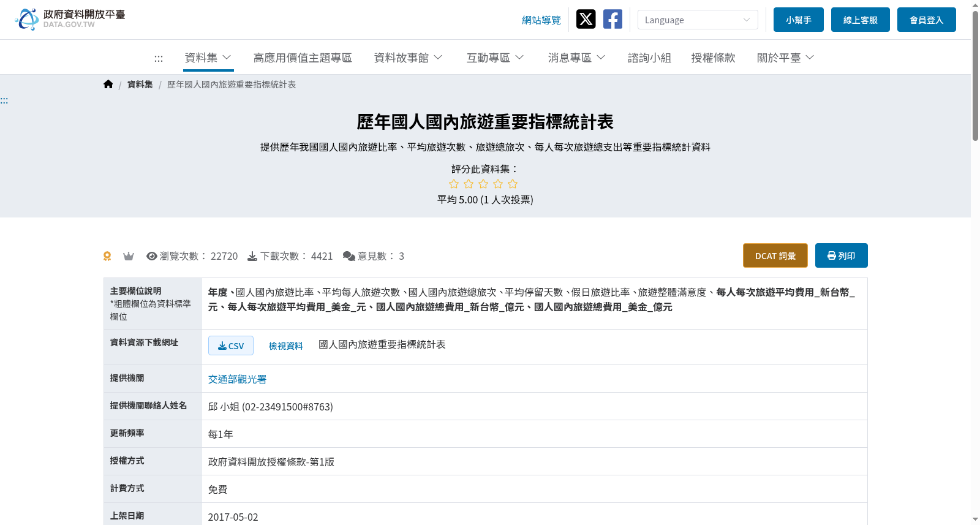Screen dimensions: 980x525
Task: Click the 更新頻率 row header
Action: (x=153, y=434)
